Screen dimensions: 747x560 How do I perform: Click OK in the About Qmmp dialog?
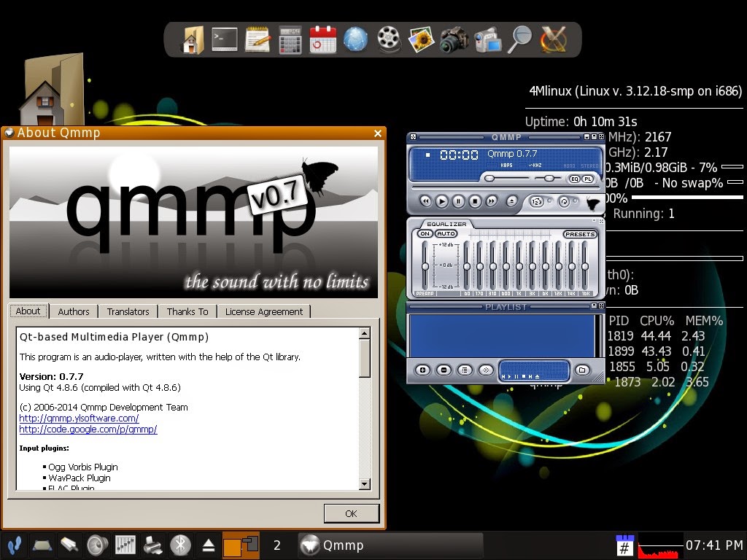(351, 513)
